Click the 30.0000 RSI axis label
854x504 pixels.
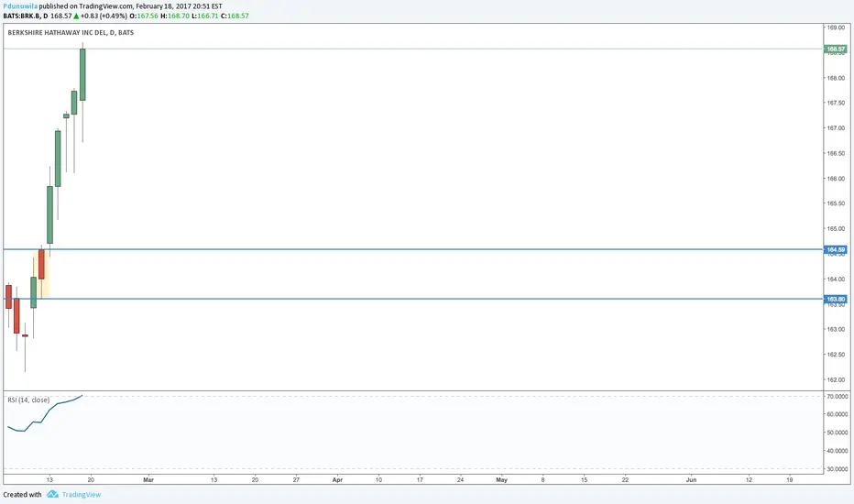pos(838,469)
